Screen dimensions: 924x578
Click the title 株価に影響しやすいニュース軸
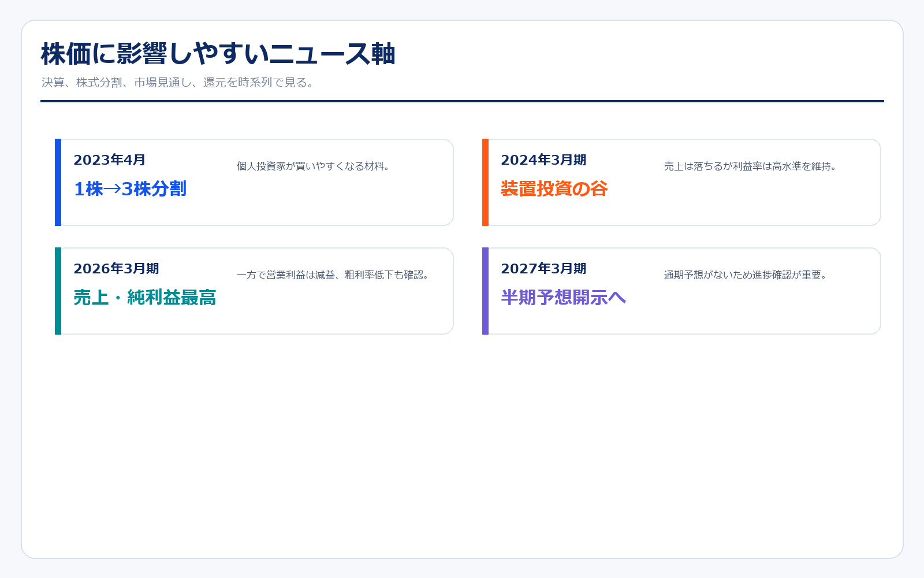pos(218,54)
